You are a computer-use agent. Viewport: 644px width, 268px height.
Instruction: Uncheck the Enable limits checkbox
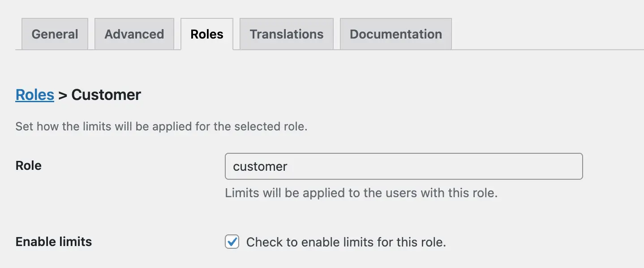pos(232,242)
